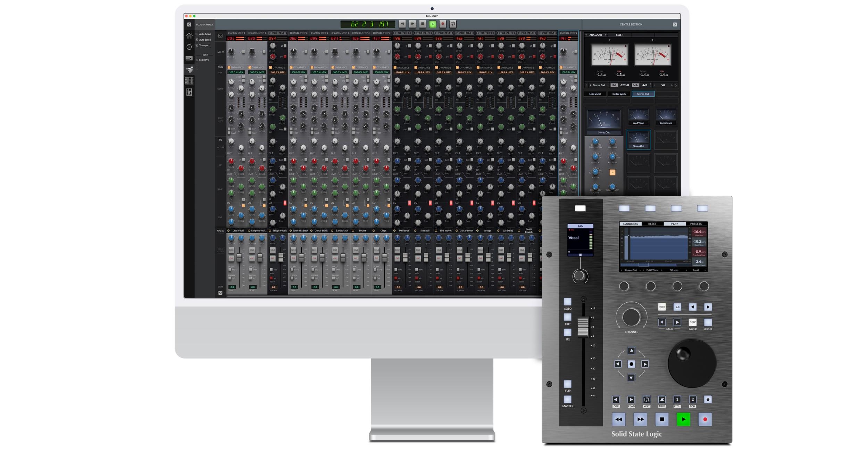This screenshot has height=449, width=868.
Task: Select Logic Pro as the host
Action: coord(197,60)
